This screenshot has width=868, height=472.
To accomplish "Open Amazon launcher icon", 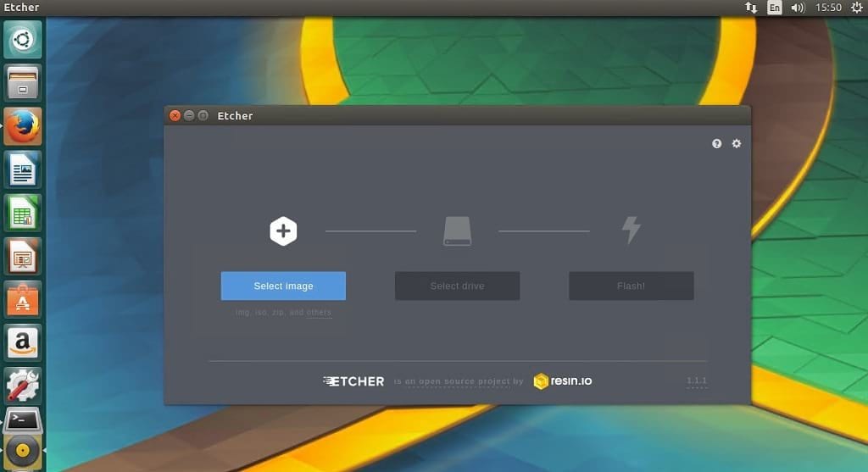I will click(x=23, y=343).
